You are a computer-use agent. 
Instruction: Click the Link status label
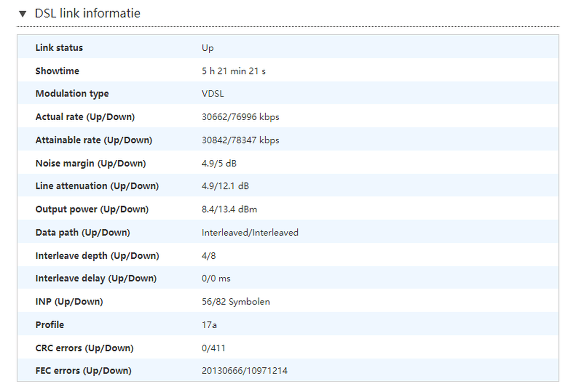point(59,48)
